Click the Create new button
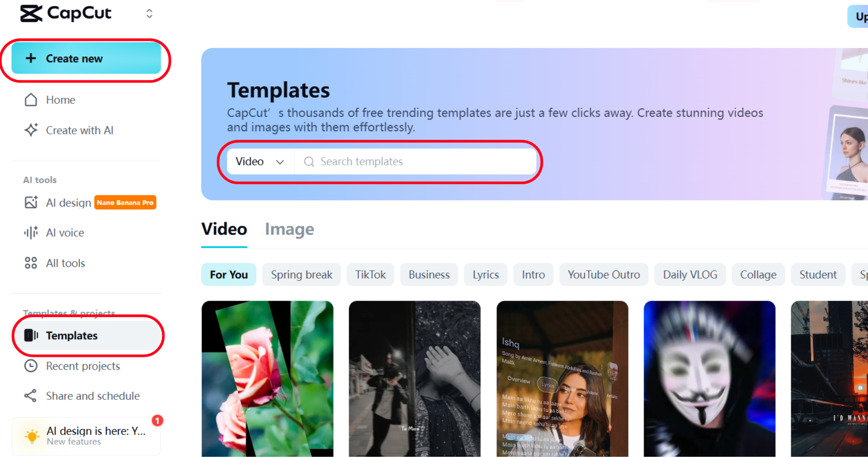The height and width of the screenshot is (457, 868). point(86,58)
